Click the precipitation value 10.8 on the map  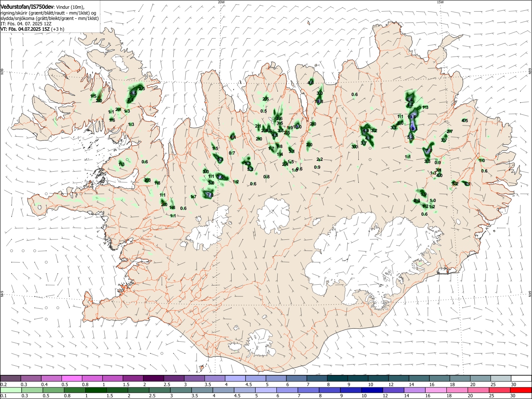tap(319, 102)
